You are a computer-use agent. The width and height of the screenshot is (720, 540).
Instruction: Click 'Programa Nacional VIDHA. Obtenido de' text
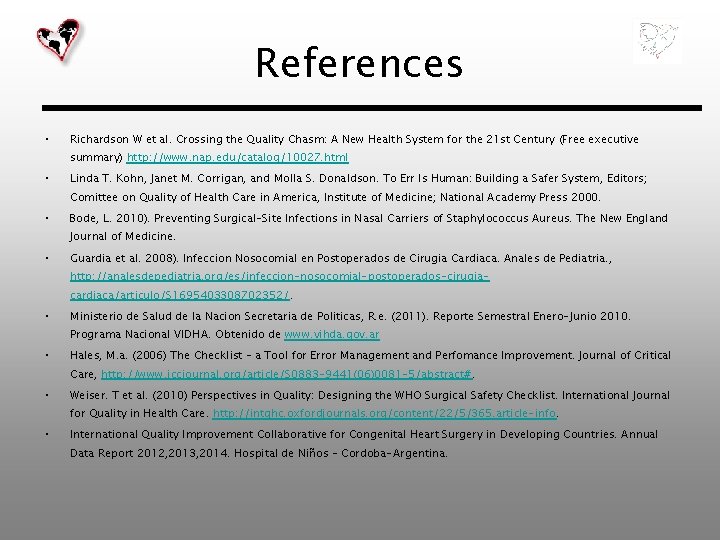[175, 334]
